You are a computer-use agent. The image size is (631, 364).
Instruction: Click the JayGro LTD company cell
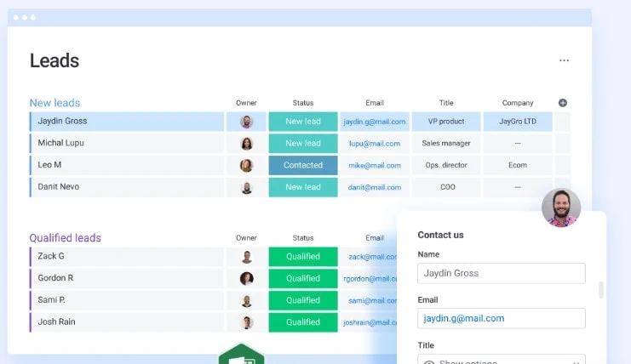point(518,122)
